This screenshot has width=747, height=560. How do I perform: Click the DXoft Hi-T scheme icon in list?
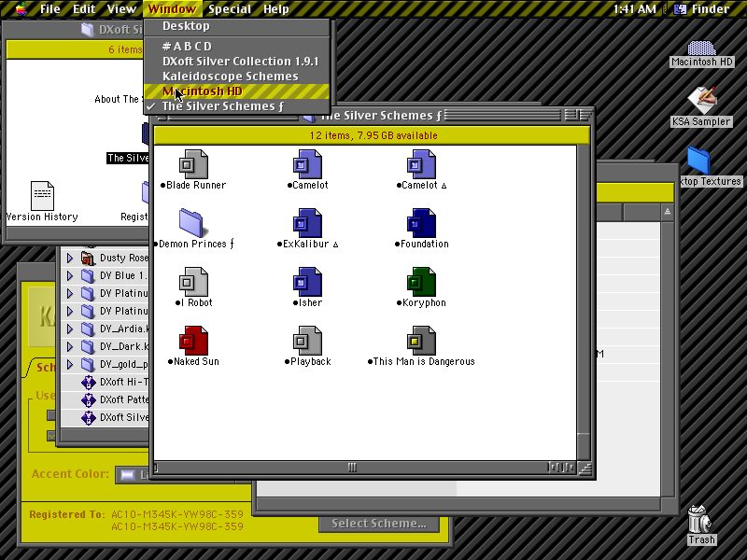[x=88, y=382]
